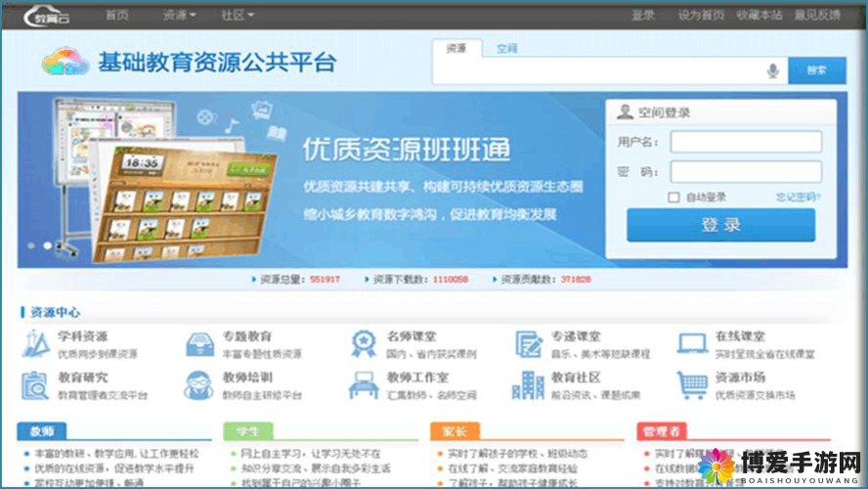The width and height of the screenshot is (868, 489).
Task: Open 教育研究 magnifier clipboard icon
Action: point(35,385)
